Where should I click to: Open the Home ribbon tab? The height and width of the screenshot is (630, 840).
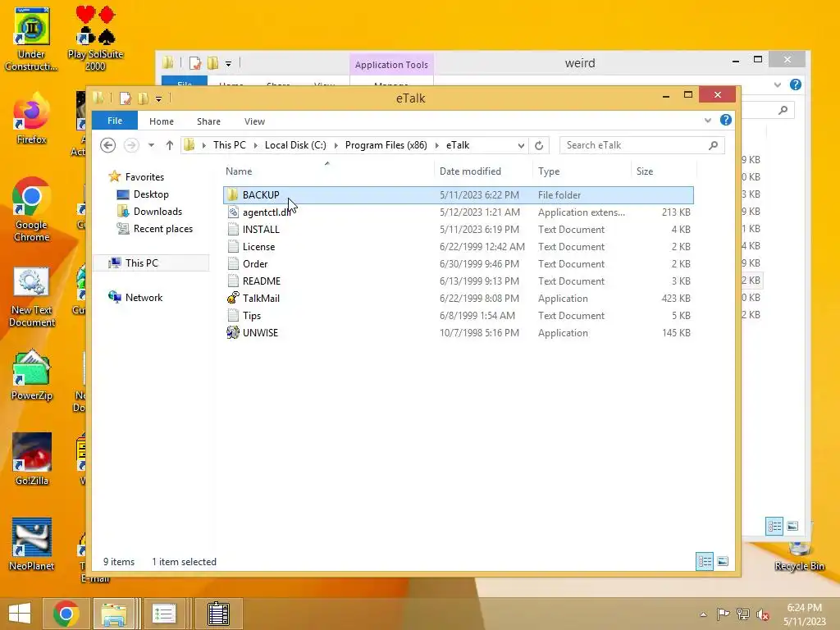(162, 121)
